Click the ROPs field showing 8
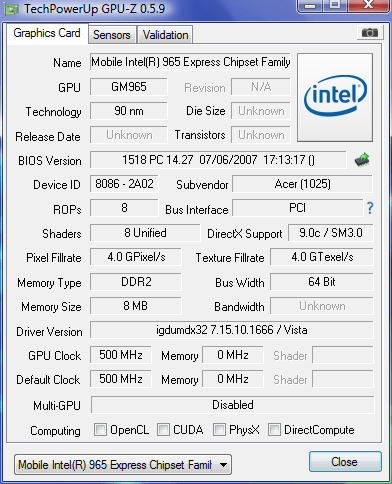The height and width of the screenshot is (484, 392). click(124, 208)
